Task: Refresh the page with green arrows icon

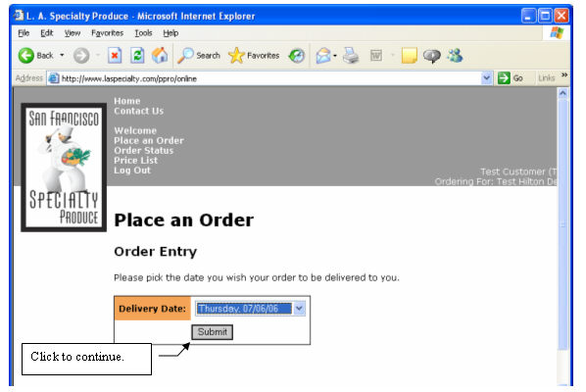Action: [x=137, y=56]
